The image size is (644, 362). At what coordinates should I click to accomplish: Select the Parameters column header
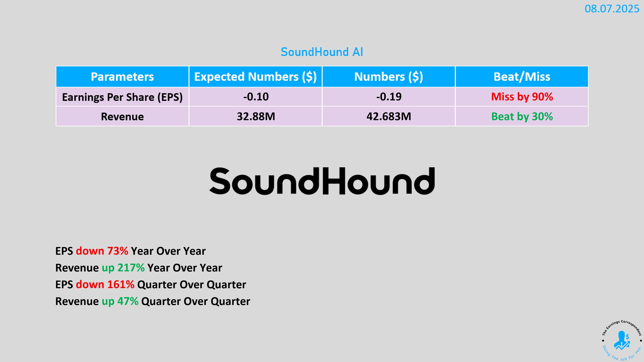(x=122, y=77)
